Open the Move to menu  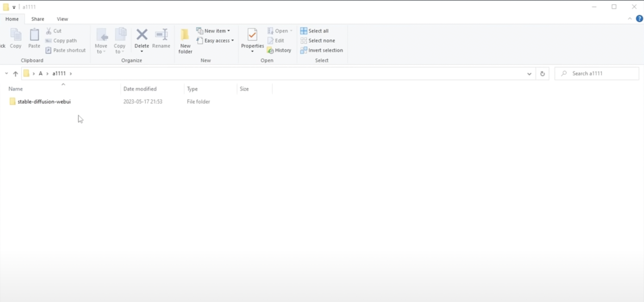[101, 41]
